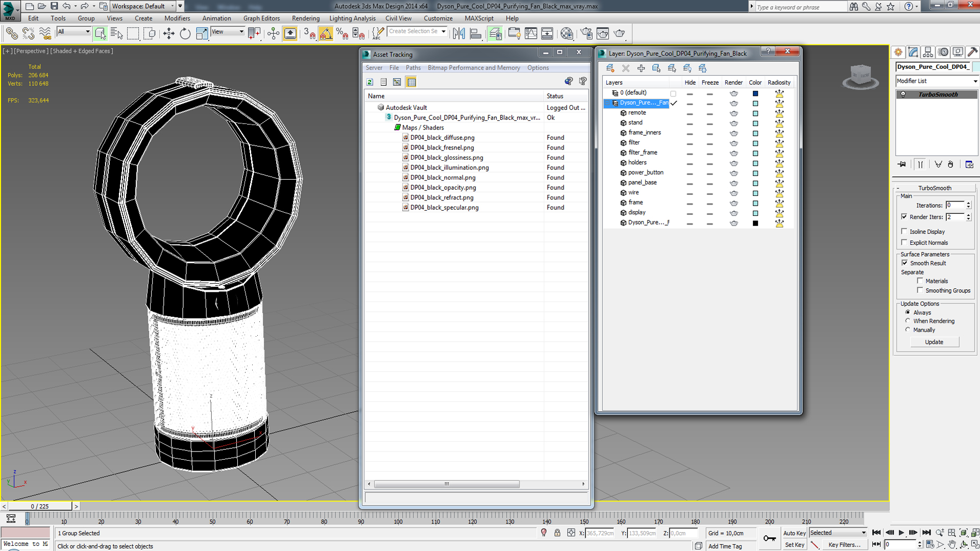Open Paths menu in Asset Tracking
Viewport: 980px width, 551px height.
click(413, 68)
